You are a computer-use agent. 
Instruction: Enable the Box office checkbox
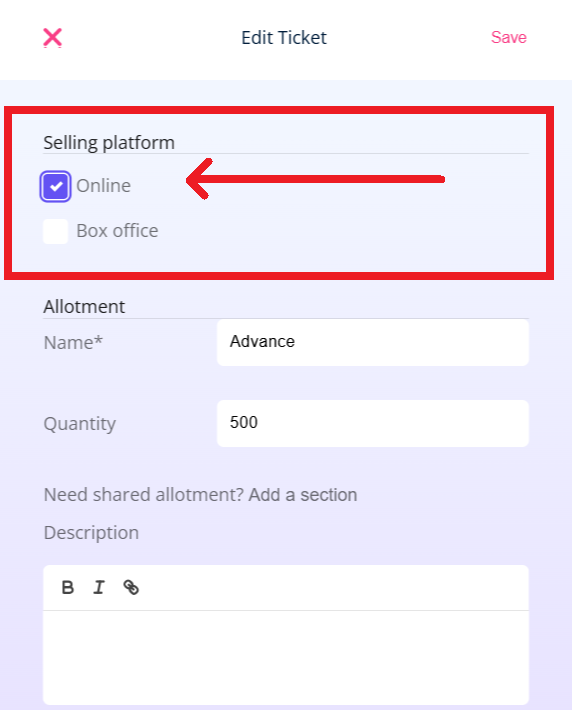(x=55, y=231)
